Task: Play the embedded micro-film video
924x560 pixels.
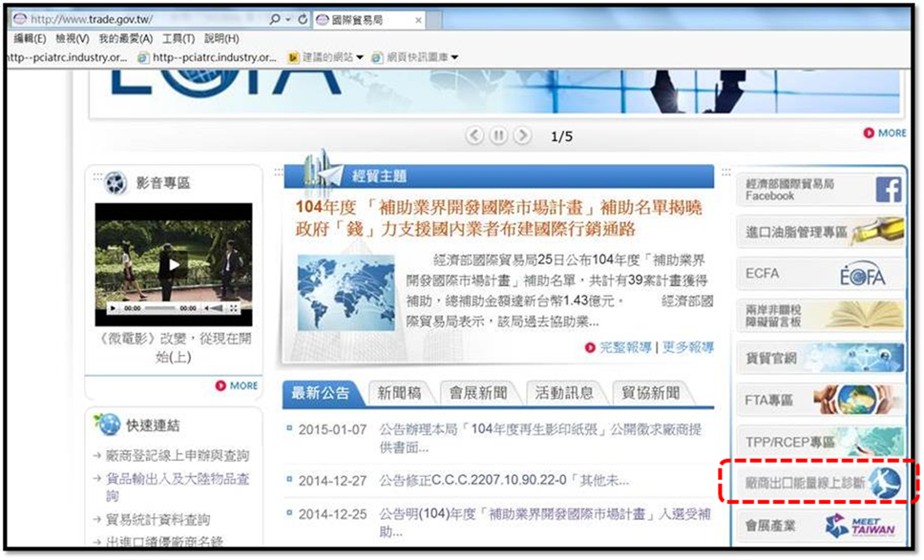Action: point(174,264)
